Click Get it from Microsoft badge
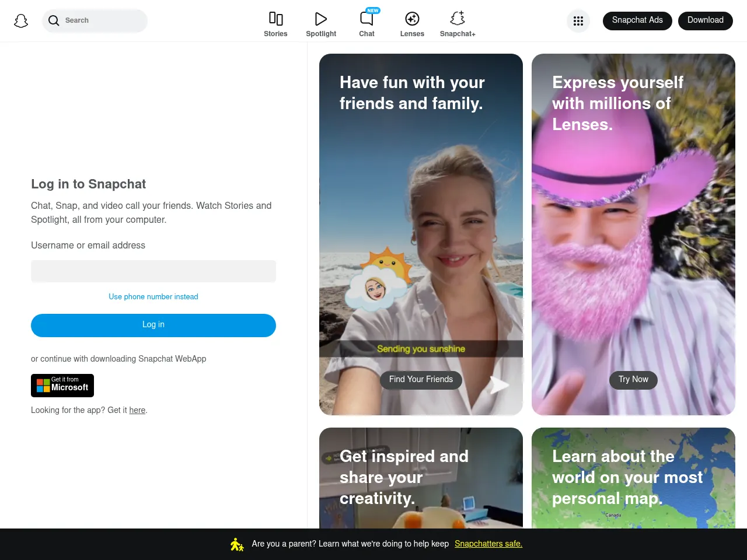 point(62,386)
